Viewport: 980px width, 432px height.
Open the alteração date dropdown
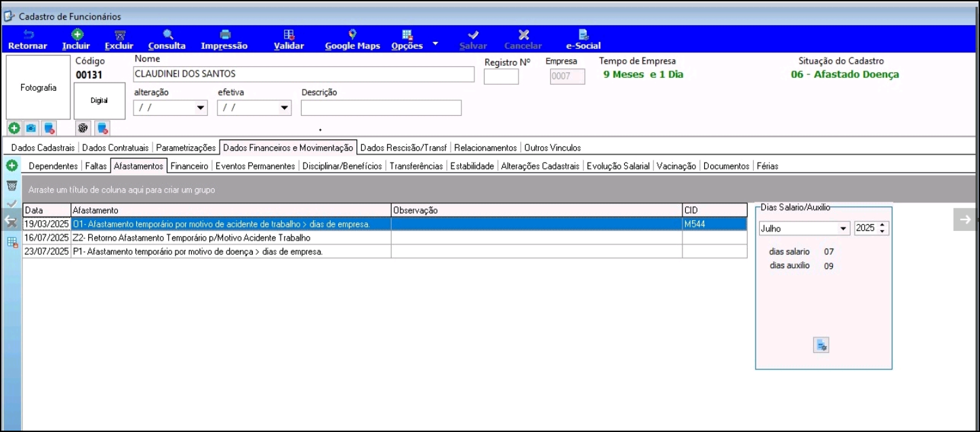[x=201, y=108]
